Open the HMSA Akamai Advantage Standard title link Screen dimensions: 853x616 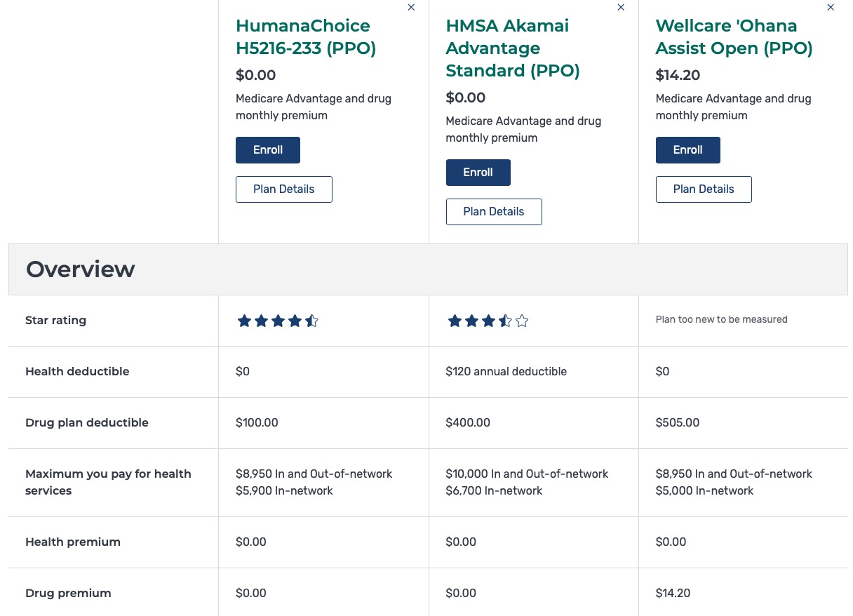point(513,48)
